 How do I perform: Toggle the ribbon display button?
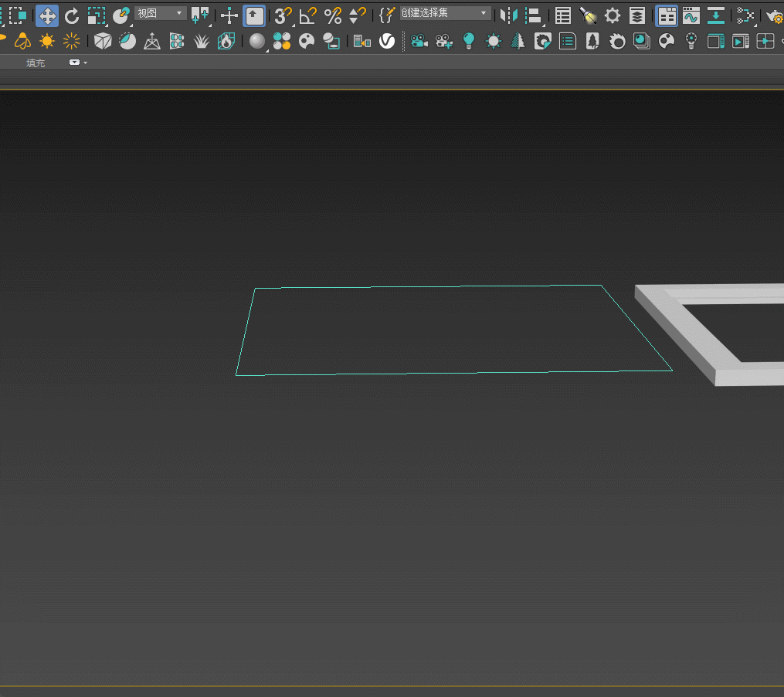667,15
